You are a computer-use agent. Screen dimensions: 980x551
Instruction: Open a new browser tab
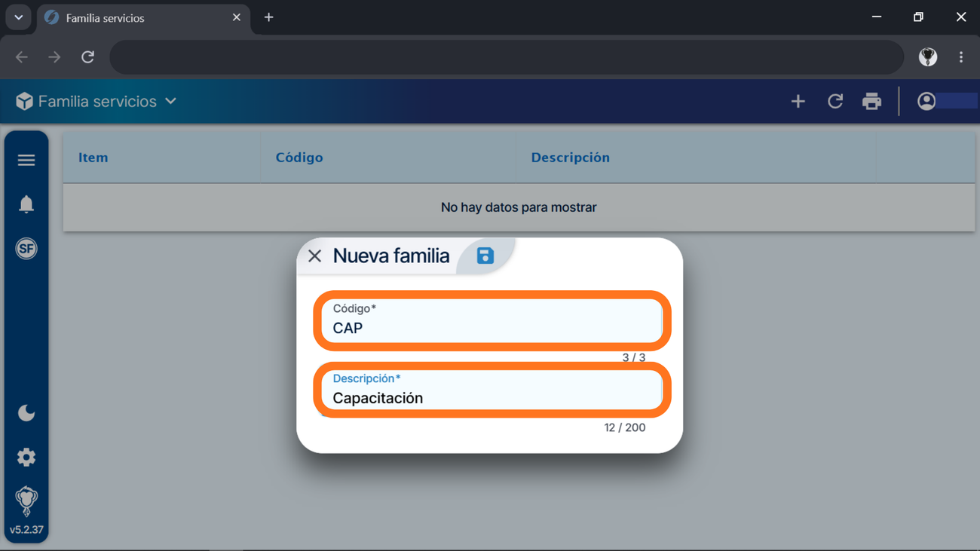coord(268,17)
